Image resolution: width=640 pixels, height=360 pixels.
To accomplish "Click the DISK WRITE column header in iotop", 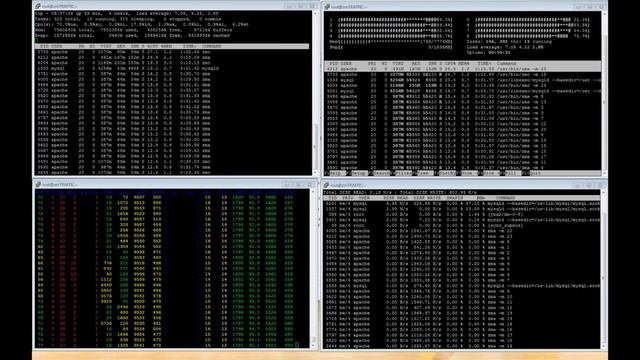I will click(427, 198).
